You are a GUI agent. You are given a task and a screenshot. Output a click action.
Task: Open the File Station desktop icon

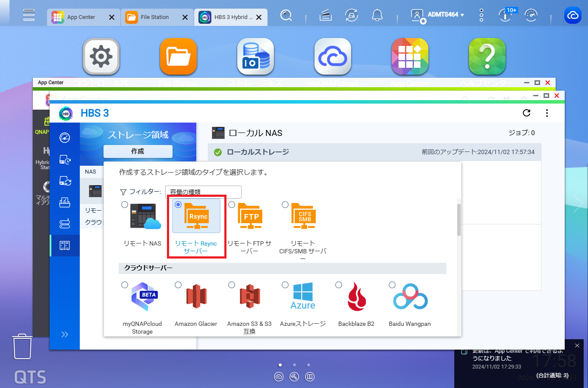click(x=178, y=57)
